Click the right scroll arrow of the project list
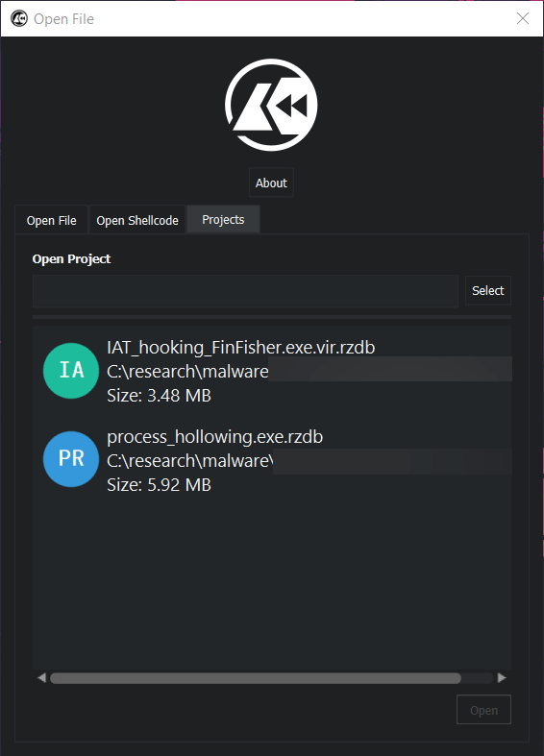 [502, 678]
